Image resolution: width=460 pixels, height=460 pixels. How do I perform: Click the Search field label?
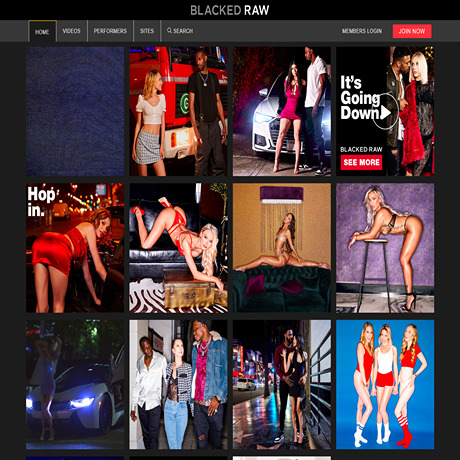click(183, 31)
